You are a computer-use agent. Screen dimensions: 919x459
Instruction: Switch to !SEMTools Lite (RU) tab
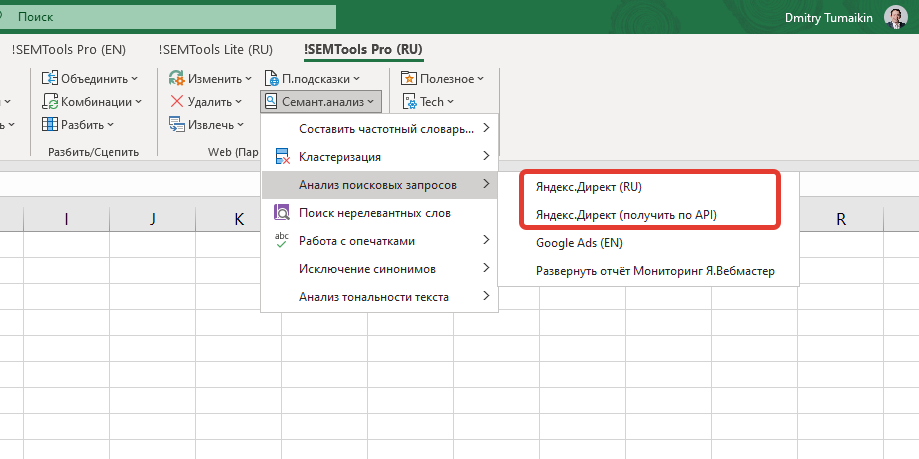point(216,50)
